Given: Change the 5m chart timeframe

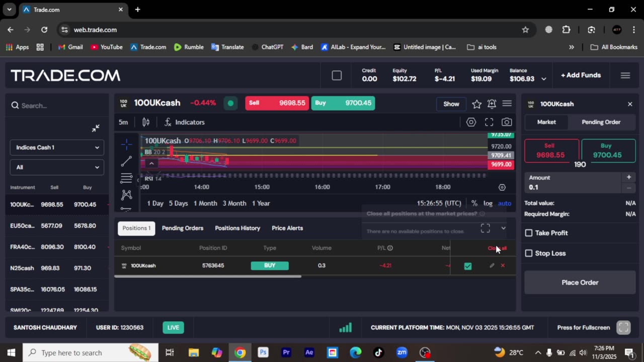Looking at the screenshot, I should (x=123, y=122).
